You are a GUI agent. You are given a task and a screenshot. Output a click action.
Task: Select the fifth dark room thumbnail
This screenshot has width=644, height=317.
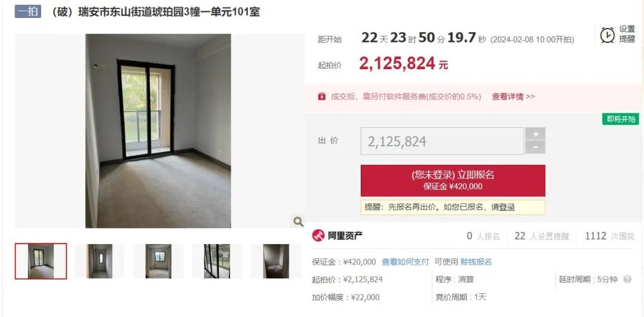coord(276,261)
